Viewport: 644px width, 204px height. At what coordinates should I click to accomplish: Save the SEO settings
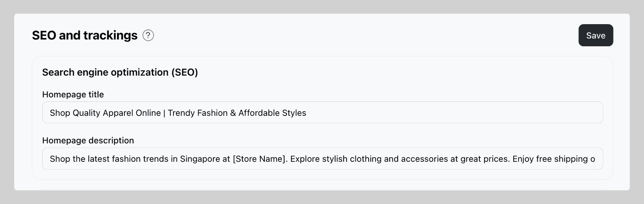pyautogui.click(x=596, y=35)
